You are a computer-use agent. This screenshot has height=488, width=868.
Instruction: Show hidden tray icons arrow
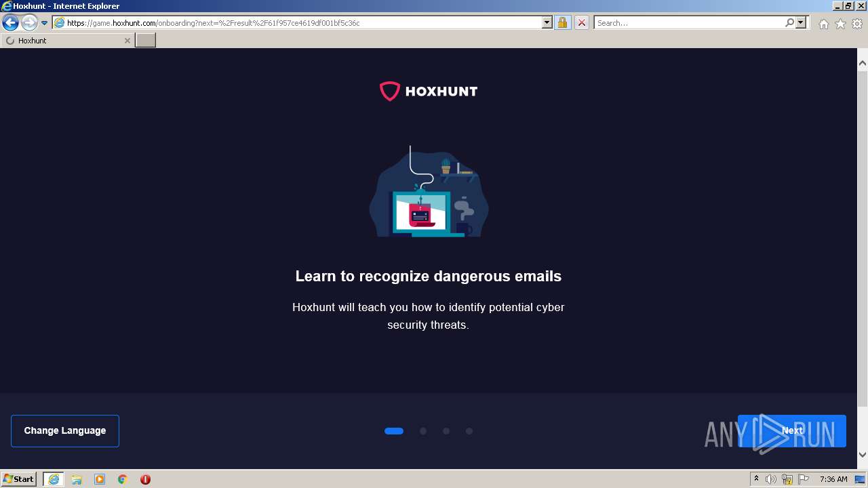pyautogui.click(x=756, y=479)
